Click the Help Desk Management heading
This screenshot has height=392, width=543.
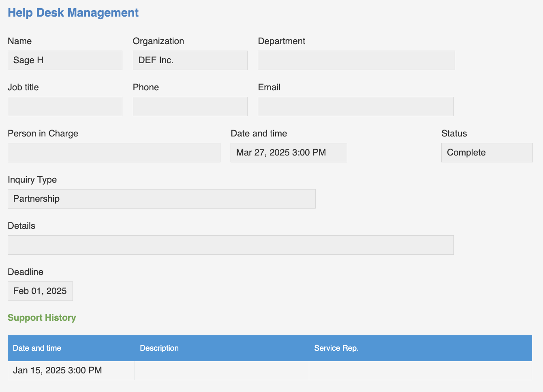[73, 13]
